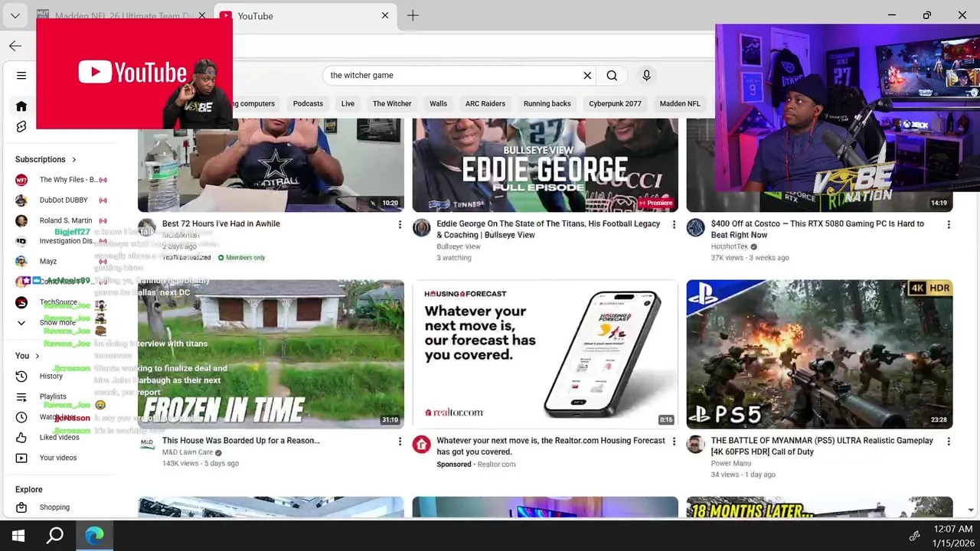Click the page scrollbar down arrow
Screen dimensions: 980x551
pos(971,510)
